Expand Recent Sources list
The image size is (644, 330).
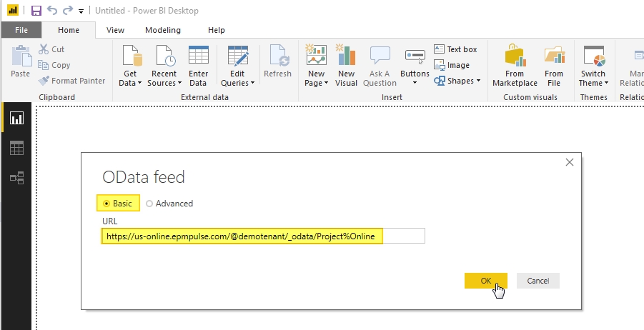click(x=164, y=66)
